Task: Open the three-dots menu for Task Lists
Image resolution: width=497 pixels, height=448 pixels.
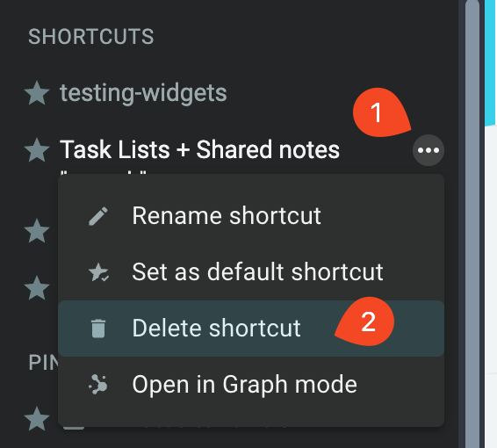Action: (428, 150)
